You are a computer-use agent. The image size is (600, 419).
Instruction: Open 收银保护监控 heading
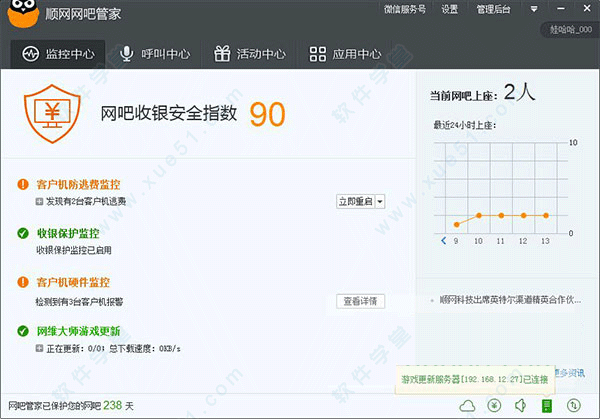[68, 233]
